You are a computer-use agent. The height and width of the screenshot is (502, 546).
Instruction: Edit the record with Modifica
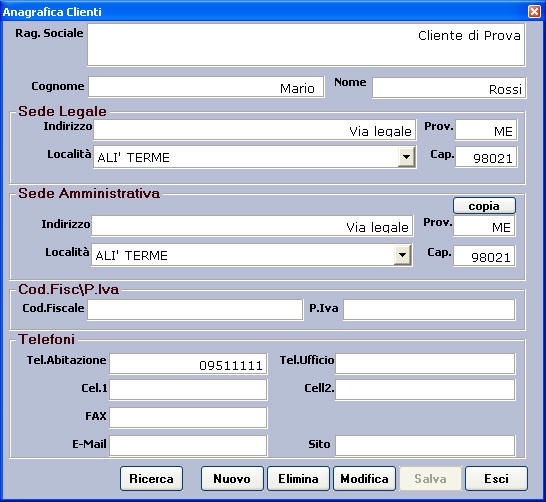tap(364, 479)
